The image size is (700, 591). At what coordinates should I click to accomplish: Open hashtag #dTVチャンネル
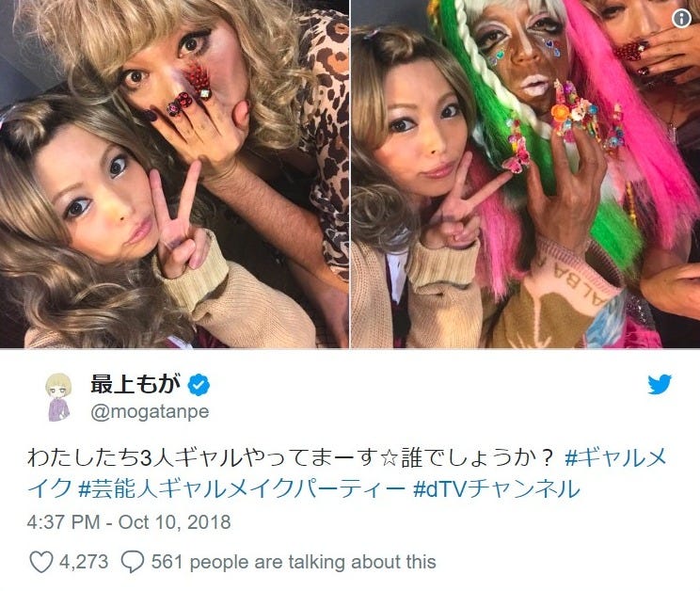[497, 489]
